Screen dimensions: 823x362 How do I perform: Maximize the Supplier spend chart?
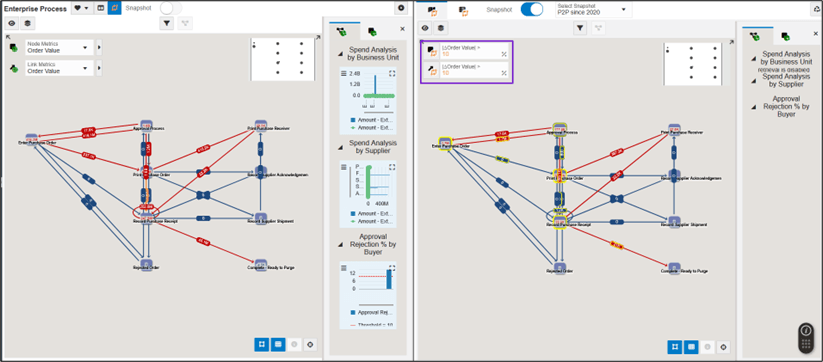tap(392, 167)
